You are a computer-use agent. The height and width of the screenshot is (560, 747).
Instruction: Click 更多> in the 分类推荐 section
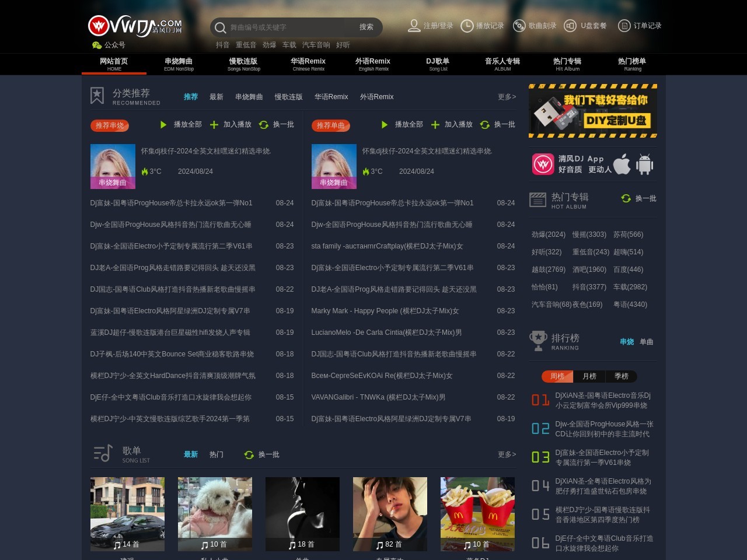coord(505,97)
